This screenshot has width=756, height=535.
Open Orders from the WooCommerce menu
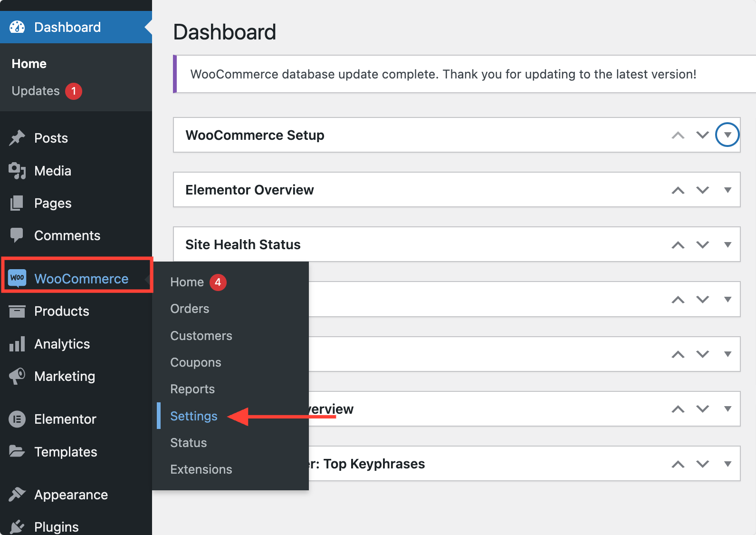click(x=189, y=308)
